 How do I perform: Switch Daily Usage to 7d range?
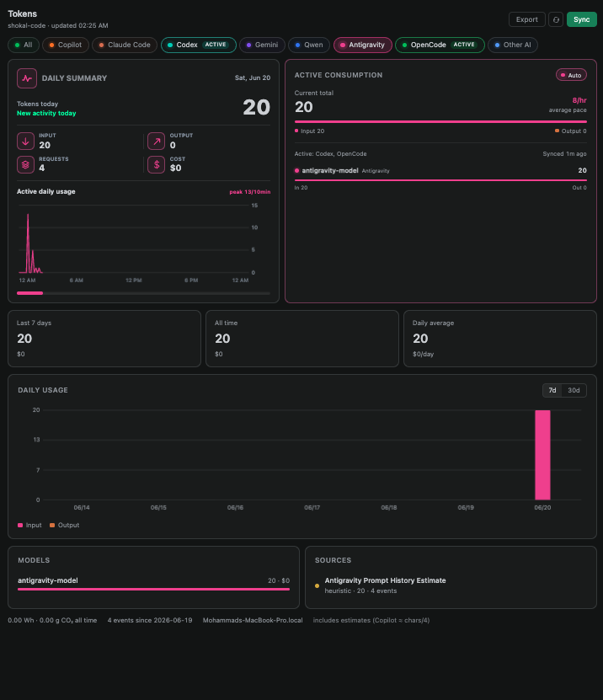pos(552,390)
